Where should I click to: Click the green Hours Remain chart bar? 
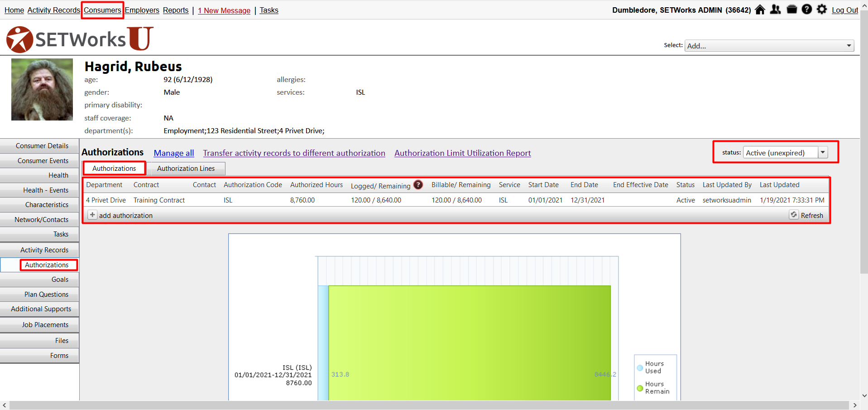[x=470, y=342]
